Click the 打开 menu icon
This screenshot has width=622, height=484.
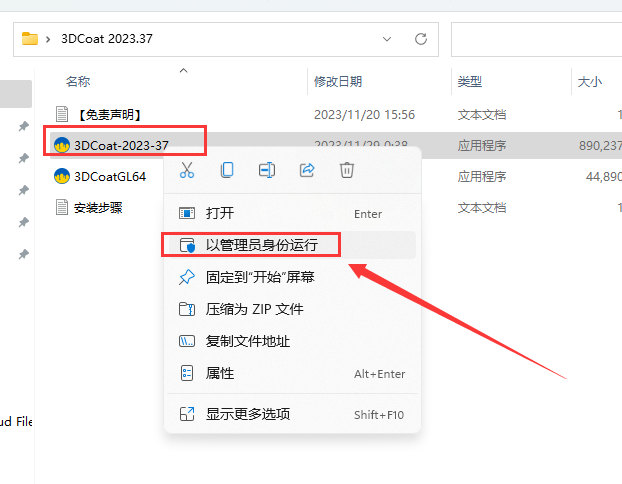pos(187,213)
